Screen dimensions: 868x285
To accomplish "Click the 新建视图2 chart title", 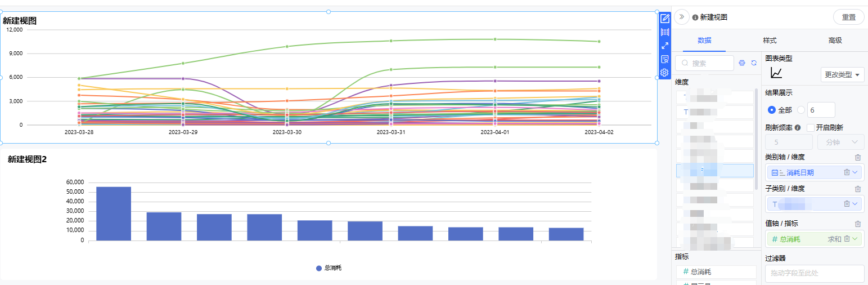I will [x=27, y=159].
